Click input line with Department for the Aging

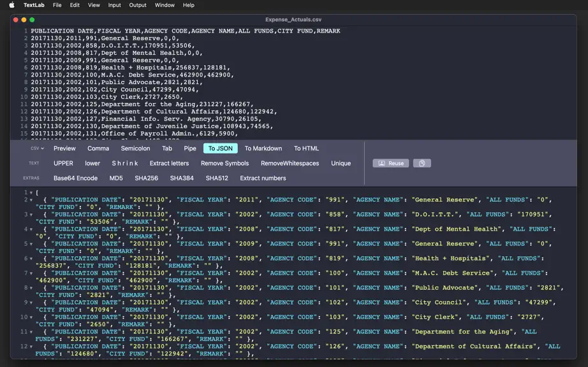pos(142,104)
